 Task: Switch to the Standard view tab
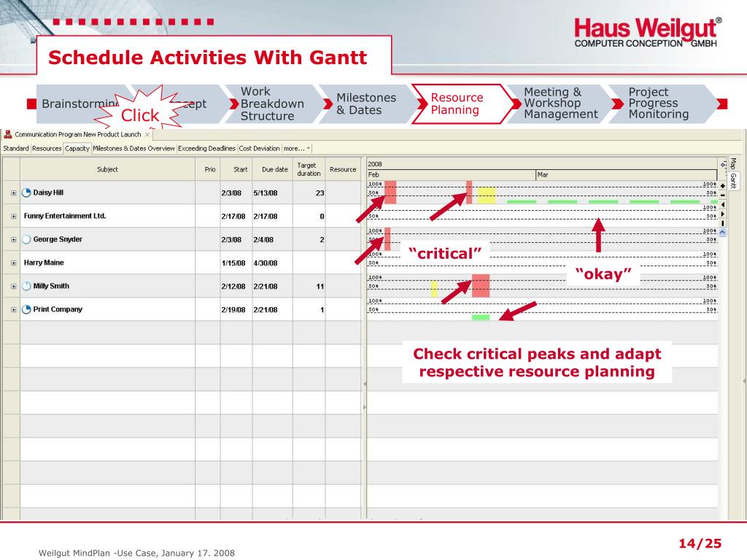[x=16, y=149]
